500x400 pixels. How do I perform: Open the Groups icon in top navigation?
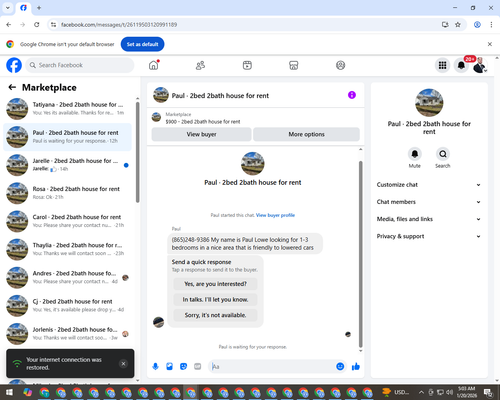coord(340,65)
